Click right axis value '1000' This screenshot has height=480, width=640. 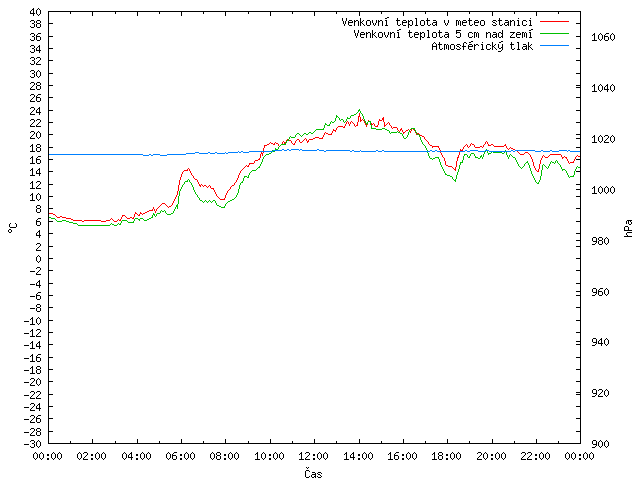[603, 190]
